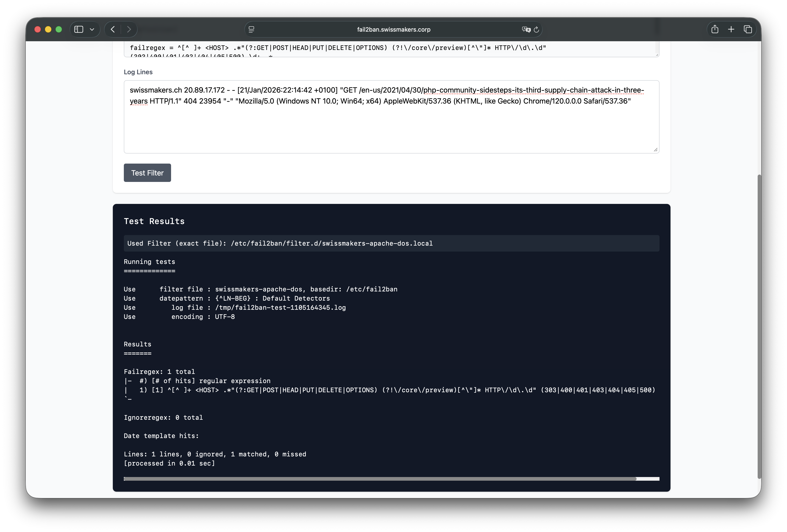Screen dimensions: 787x532
Task: Open the sidebar dropdown chevron
Action: (x=92, y=30)
